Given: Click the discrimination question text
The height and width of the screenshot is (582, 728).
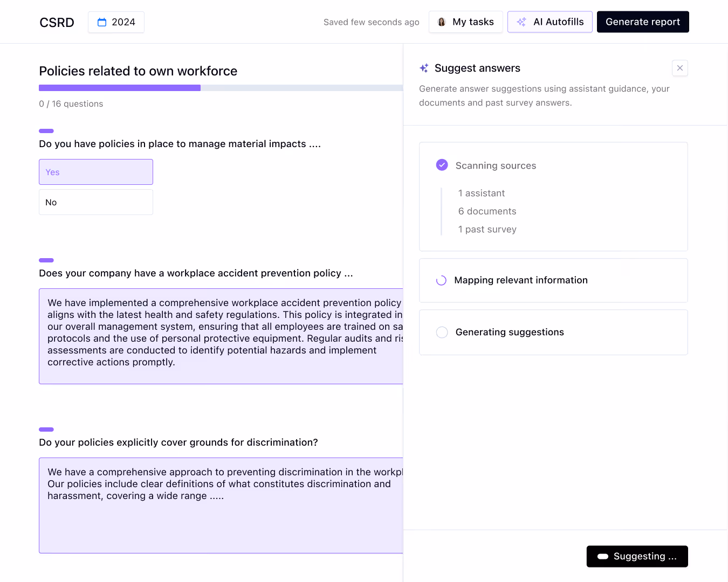Looking at the screenshot, I should pos(178,442).
